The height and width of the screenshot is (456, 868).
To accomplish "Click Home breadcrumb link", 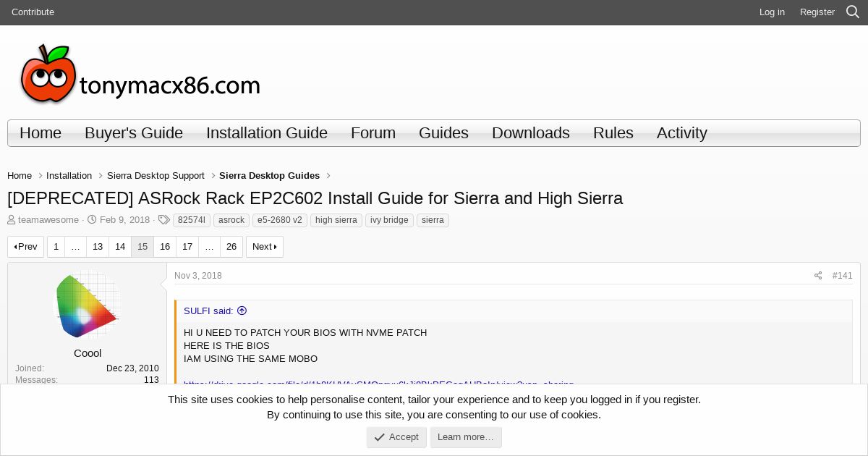I will coord(20,176).
